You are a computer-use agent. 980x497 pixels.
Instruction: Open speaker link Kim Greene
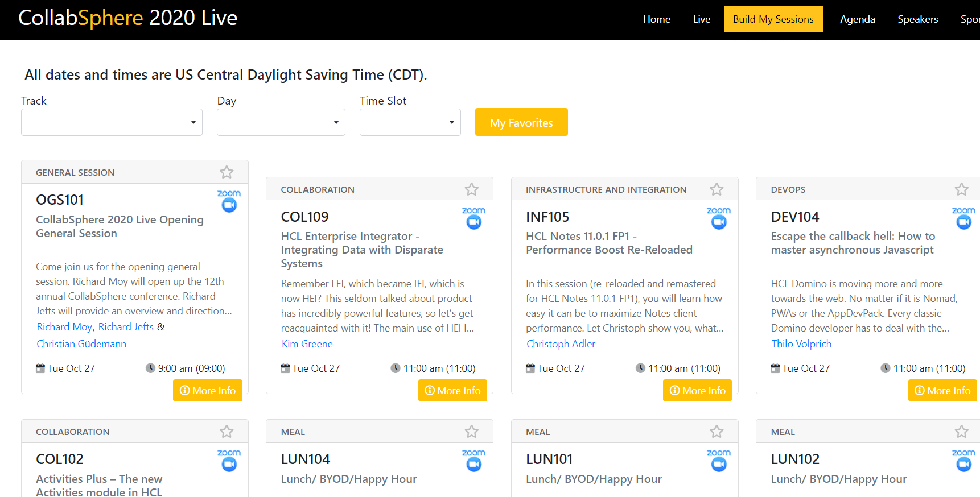point(307,344)
